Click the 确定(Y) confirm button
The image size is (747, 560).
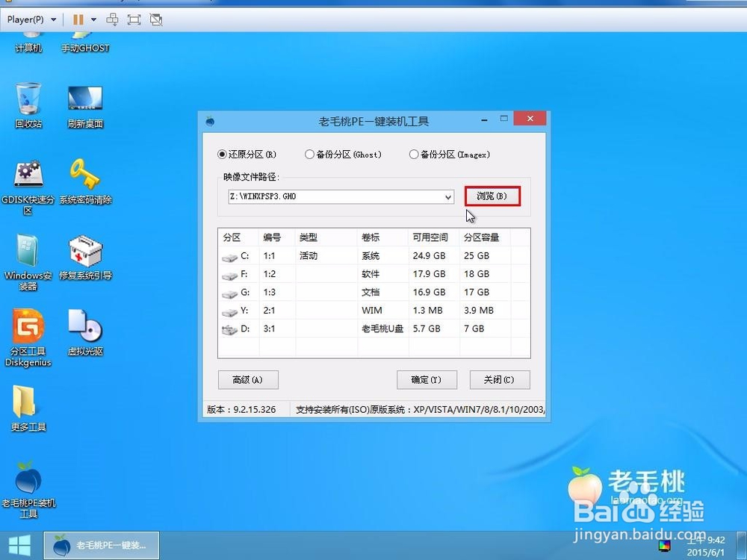pyautogui.click(x=427, y=380)
